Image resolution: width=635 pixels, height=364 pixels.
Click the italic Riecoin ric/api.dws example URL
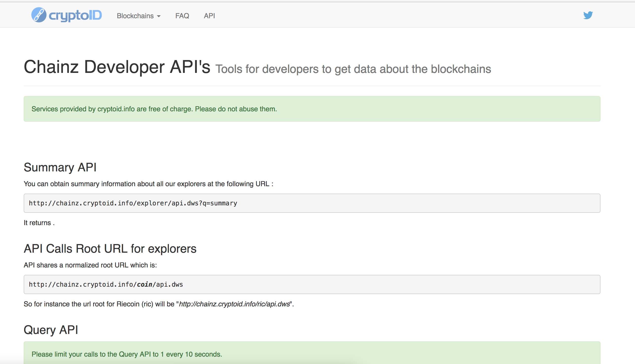click(234, 304)
